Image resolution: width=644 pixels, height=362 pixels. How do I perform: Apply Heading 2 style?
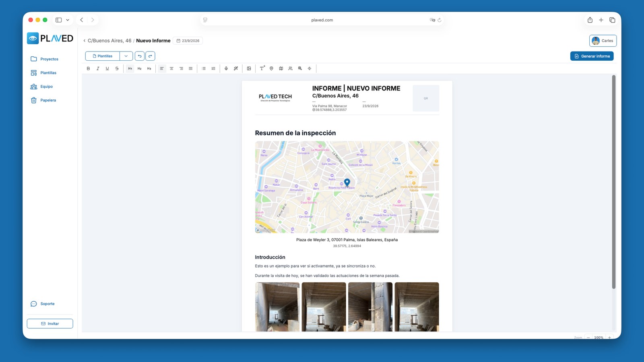coord(140,68)
